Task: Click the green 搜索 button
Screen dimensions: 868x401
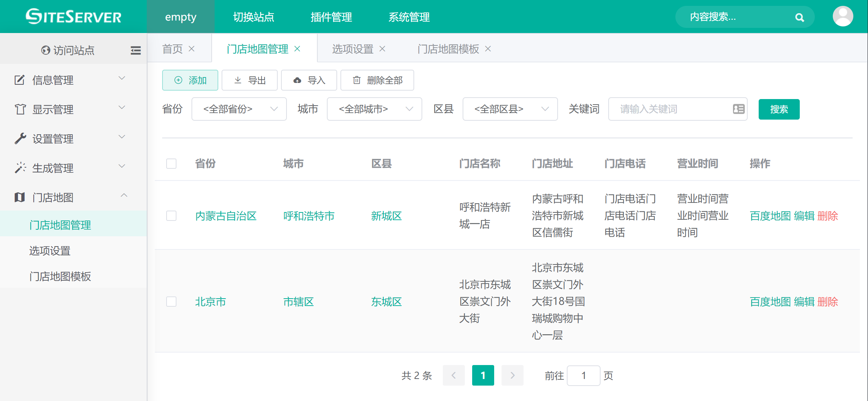Action: 778,109
